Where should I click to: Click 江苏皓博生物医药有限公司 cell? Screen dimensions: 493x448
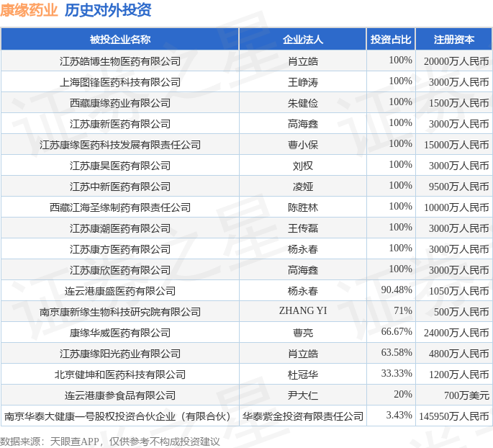point(119,61)
